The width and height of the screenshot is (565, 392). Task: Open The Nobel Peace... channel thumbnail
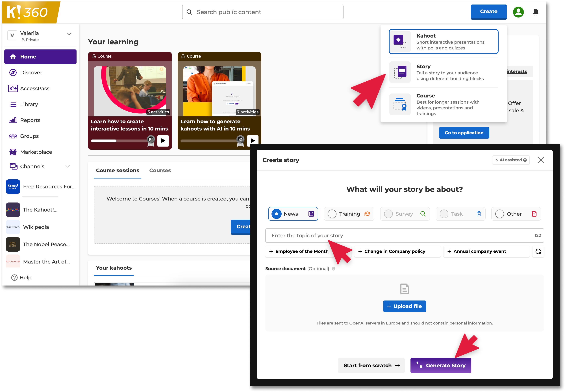(x=13, y=244)
